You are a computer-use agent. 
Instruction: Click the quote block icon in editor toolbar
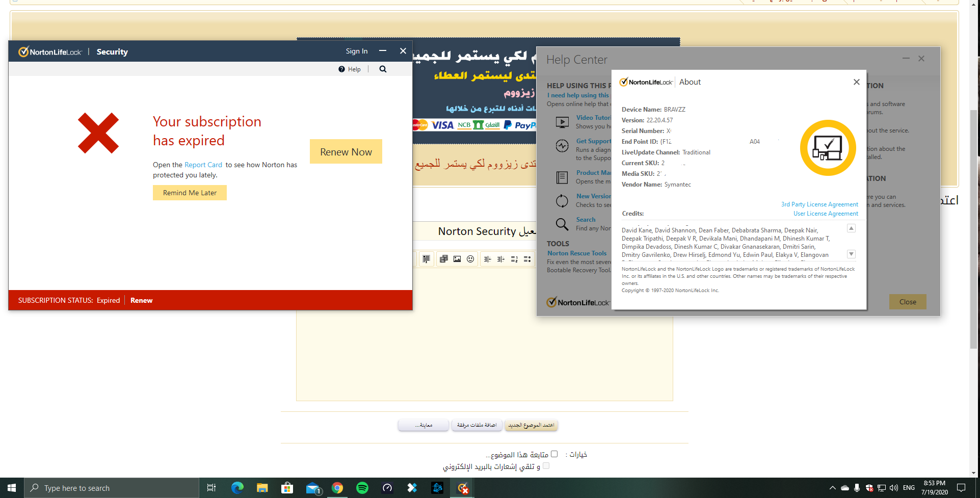[427, 259]
